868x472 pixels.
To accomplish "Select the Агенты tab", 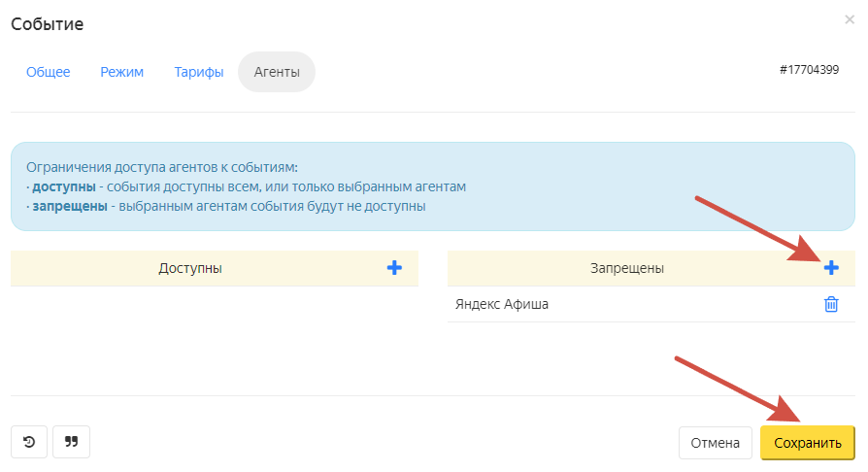I will (x=277, y=72).
